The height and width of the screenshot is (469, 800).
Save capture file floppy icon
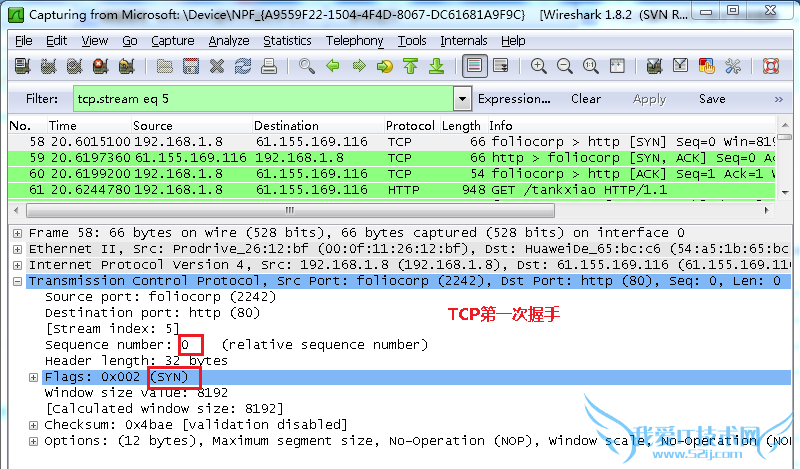(x=191, y=66)
